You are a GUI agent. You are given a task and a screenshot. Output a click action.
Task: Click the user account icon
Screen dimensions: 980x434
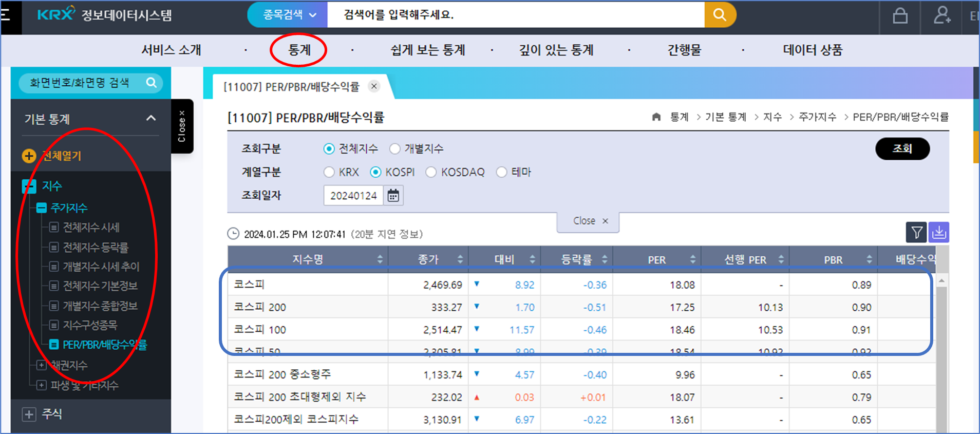[x=942, y=15]
